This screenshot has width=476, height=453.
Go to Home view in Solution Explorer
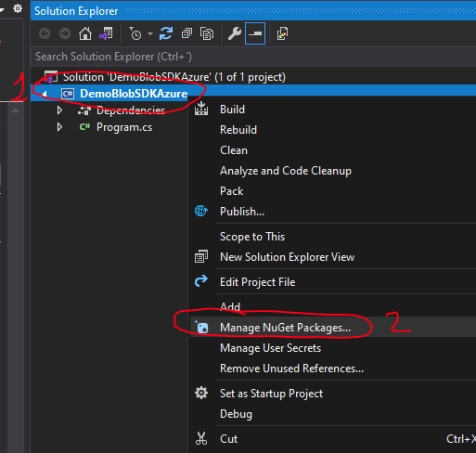[85, 33]
